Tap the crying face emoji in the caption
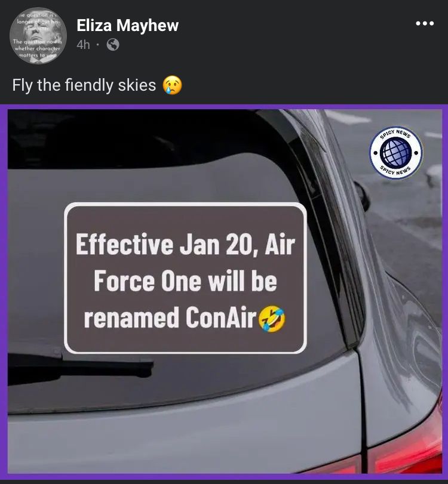The width and height of the screenshot is (448, 484). tap(173, 85)
